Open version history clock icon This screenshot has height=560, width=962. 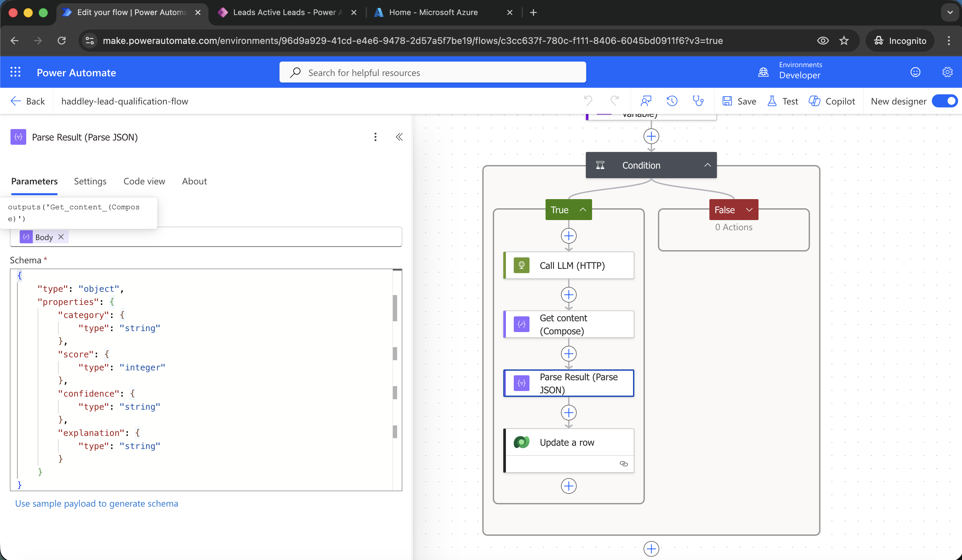[x=672, y=101]
